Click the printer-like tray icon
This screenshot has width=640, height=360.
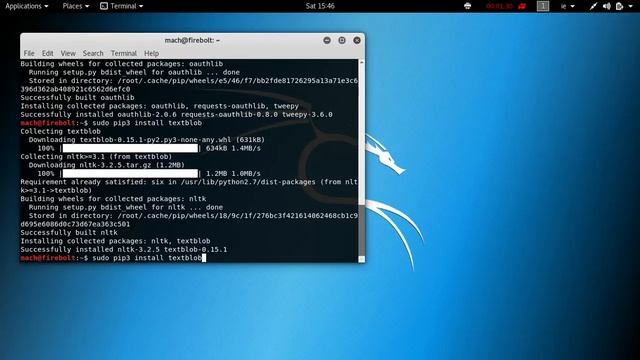(x=468, y=6)
